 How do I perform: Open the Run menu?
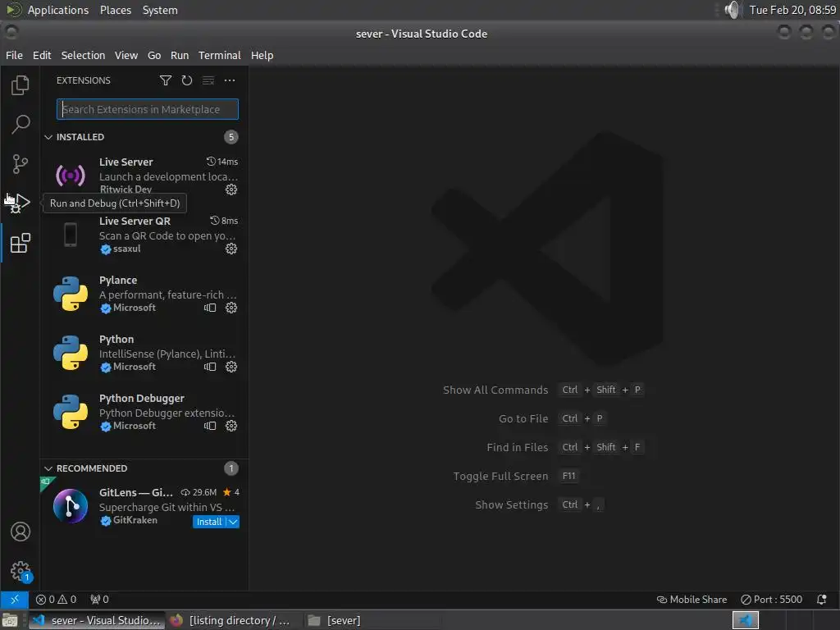pos(180,55)
